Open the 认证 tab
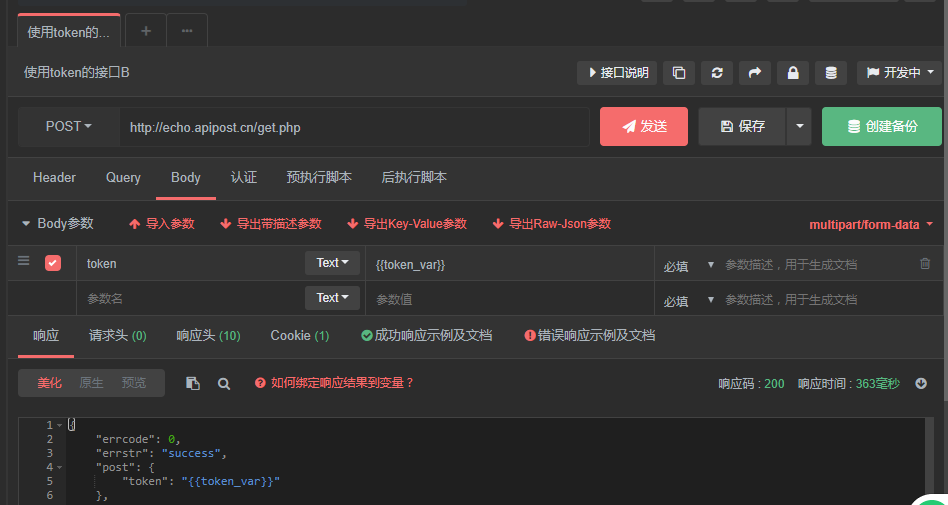The width and height of the screenshot is (948, 505). point(244,177)
